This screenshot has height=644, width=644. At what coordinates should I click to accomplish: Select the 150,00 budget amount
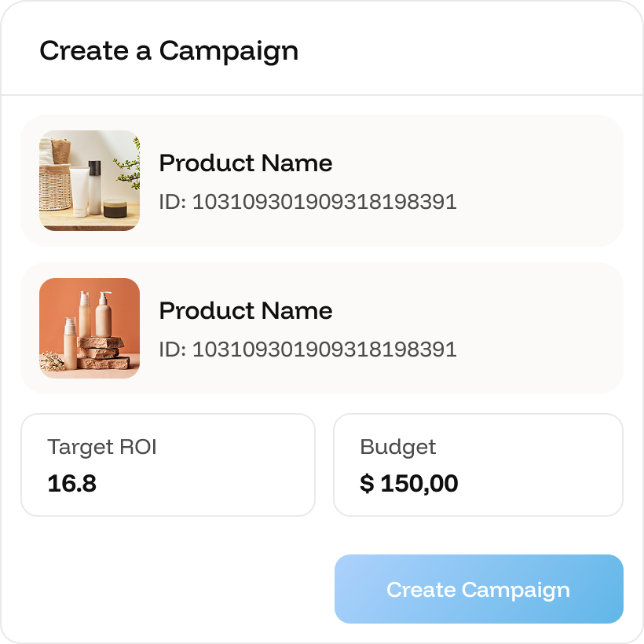click(419, 484)
